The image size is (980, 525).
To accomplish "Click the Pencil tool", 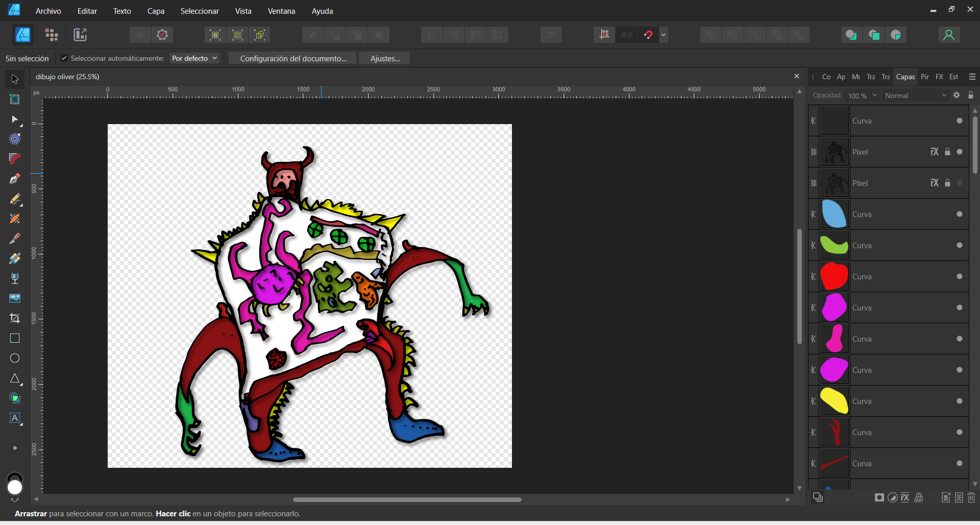I will click(15, 199).
